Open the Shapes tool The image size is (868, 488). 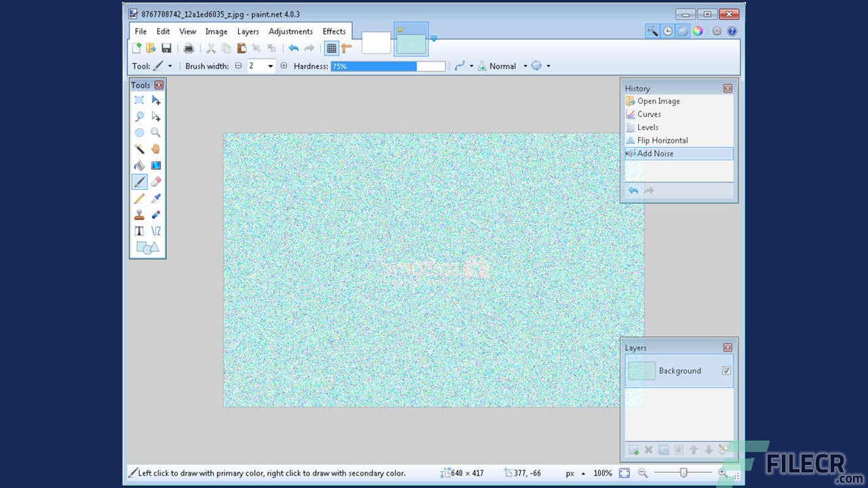(x=146, y=246)
